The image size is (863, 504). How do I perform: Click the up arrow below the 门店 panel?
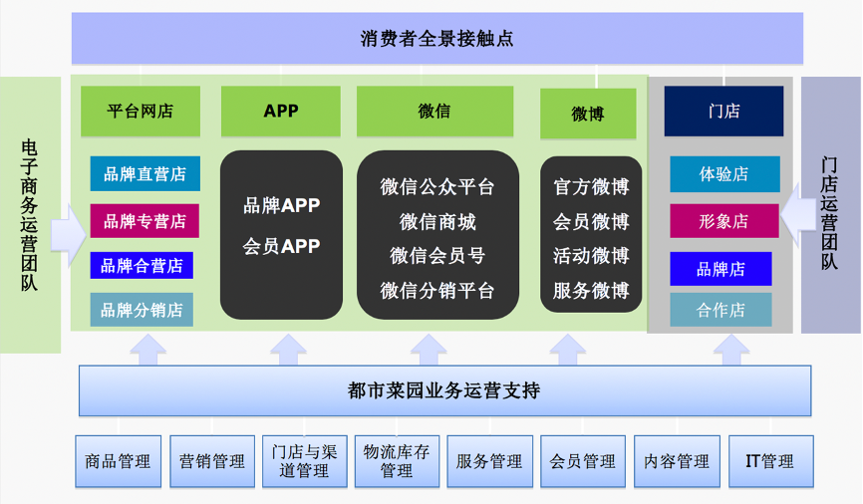pyautogui.click(x=730, y=350)
